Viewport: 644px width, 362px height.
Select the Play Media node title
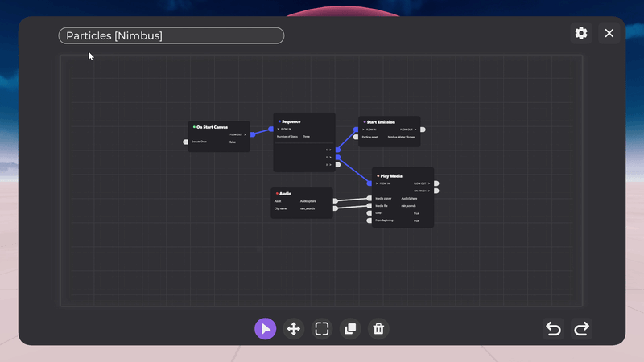pyautogui.click(x=391, y=176)
